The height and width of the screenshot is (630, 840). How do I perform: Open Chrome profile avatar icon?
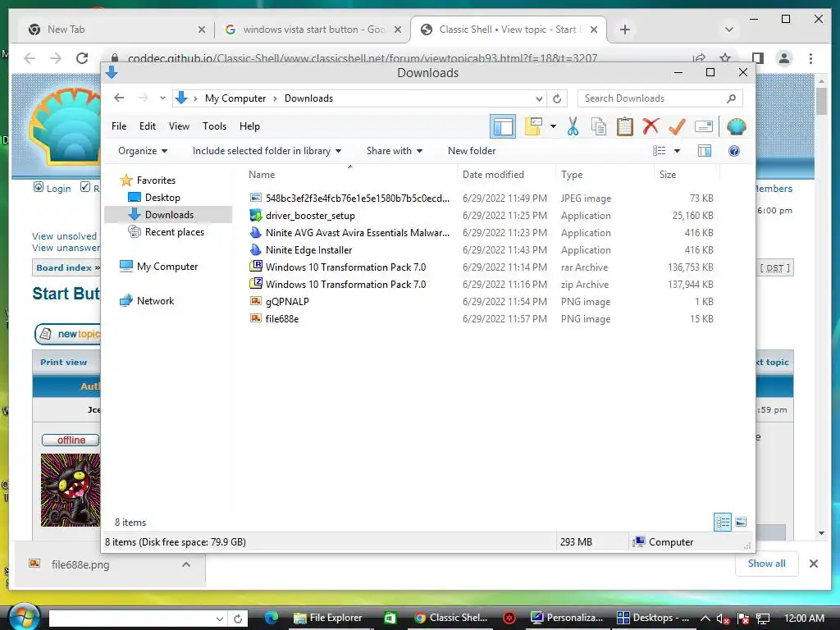pos(783,58)
